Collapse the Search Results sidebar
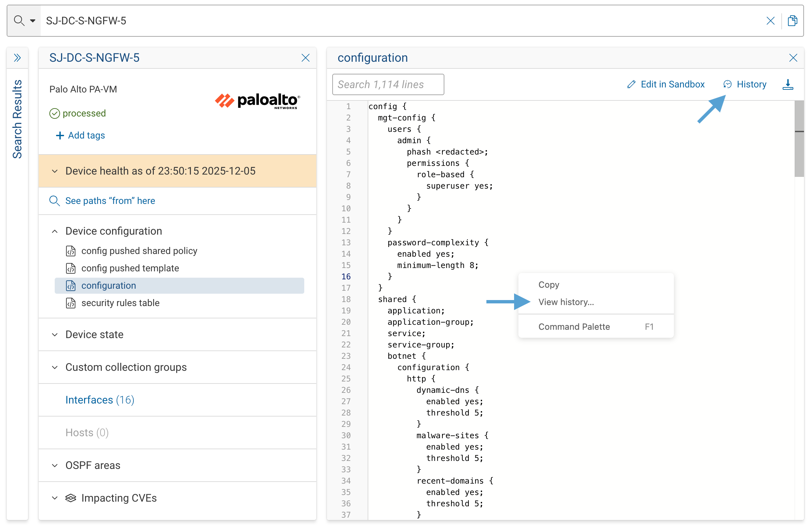 [17, 58]
